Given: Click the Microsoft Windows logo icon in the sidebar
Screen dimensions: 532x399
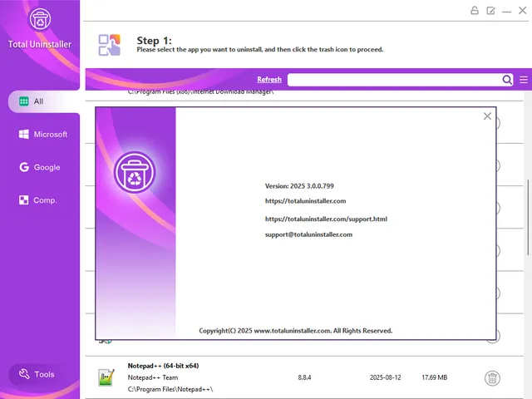Looking at the screenshot, I should tap(24, 134).
